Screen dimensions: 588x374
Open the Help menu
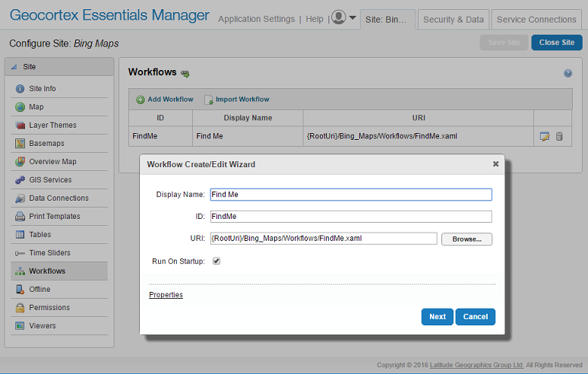tap(315, 19)
